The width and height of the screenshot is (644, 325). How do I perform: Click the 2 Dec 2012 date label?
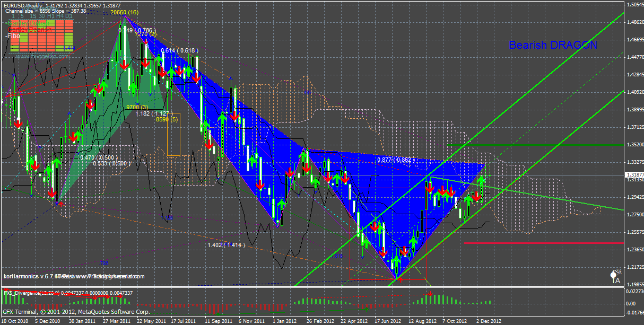click(x=489, y=321)
